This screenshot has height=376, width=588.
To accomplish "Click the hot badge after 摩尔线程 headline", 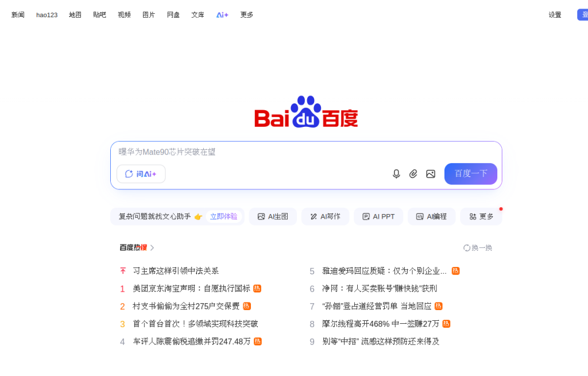I will pos(446,324).
